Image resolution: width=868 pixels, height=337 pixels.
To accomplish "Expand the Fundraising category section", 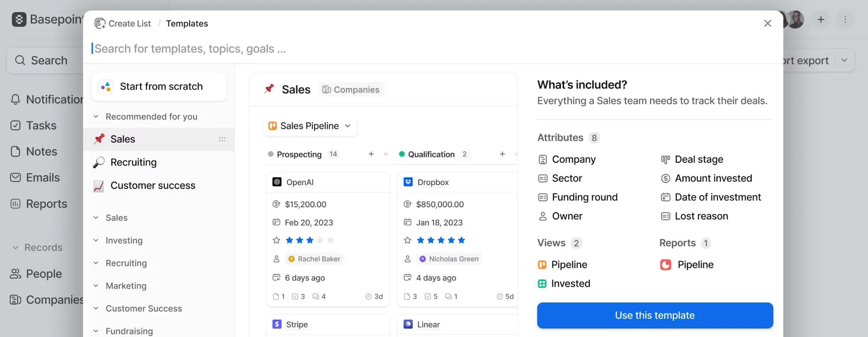I will pyautogui.click(x=96, y=331).
